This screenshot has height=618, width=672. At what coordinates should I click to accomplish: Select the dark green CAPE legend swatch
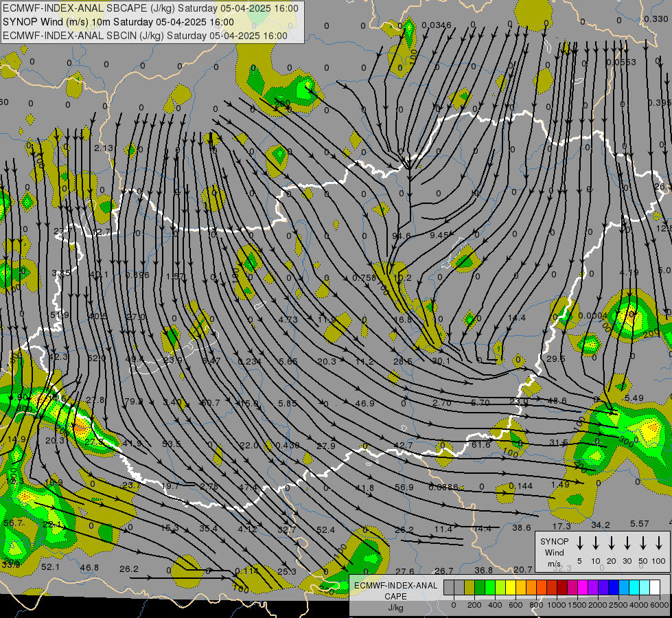[480, 588]
